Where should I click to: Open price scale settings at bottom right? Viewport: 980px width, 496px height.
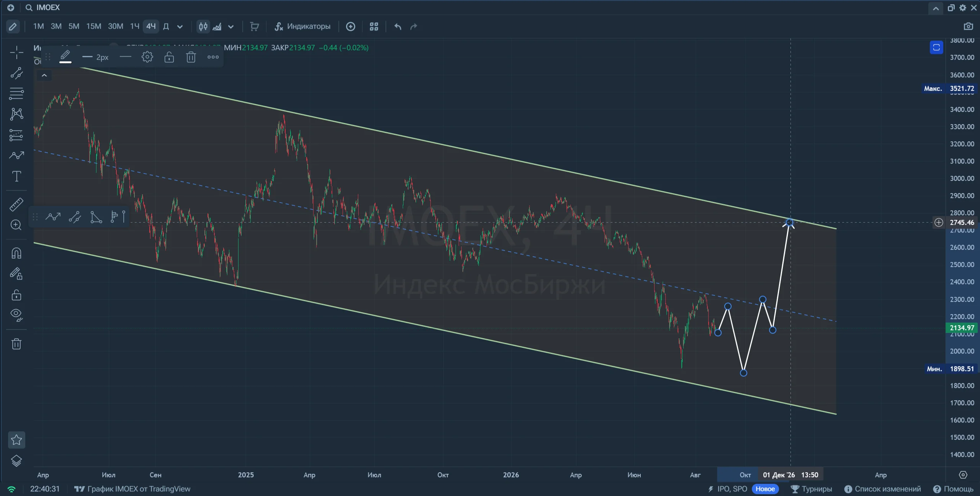coord(963,475)
